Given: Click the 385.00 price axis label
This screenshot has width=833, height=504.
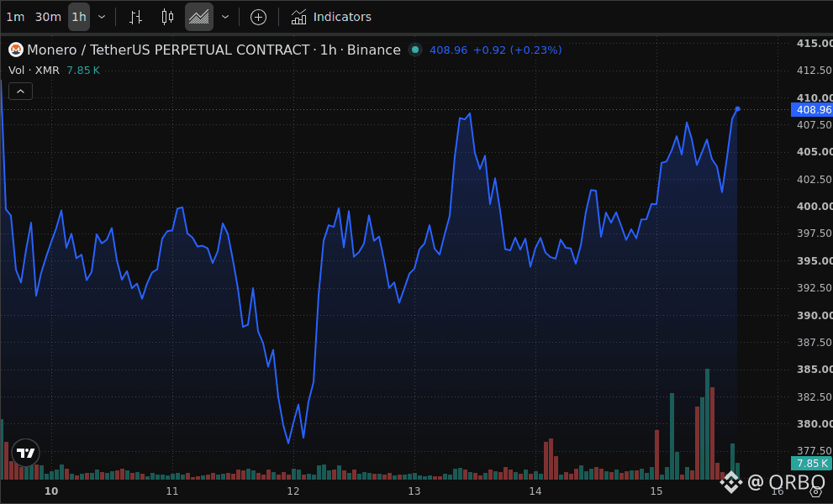Looking at the screenshot, I should click(x=815, y=369).
